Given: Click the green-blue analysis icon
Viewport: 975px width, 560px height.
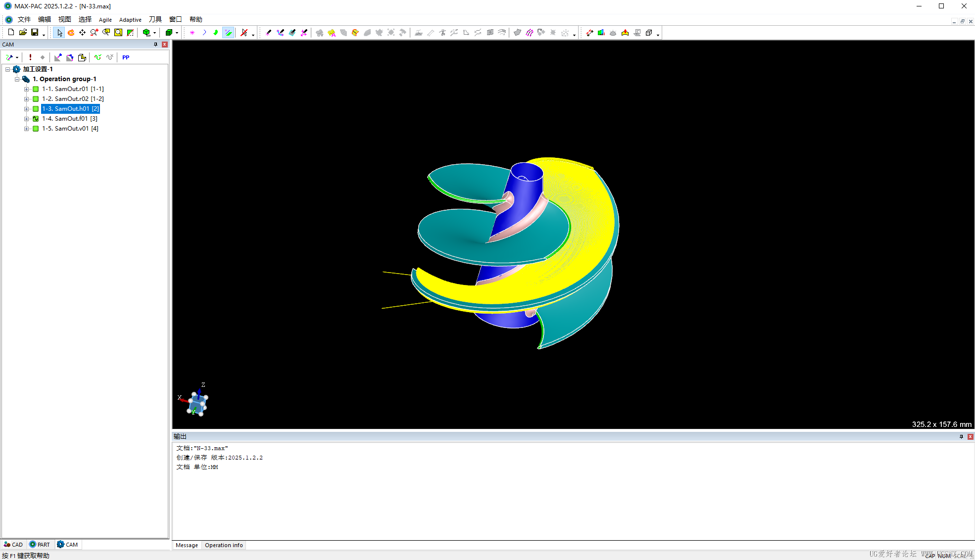Looking at the screenshot, I should (x=601, y=33).
